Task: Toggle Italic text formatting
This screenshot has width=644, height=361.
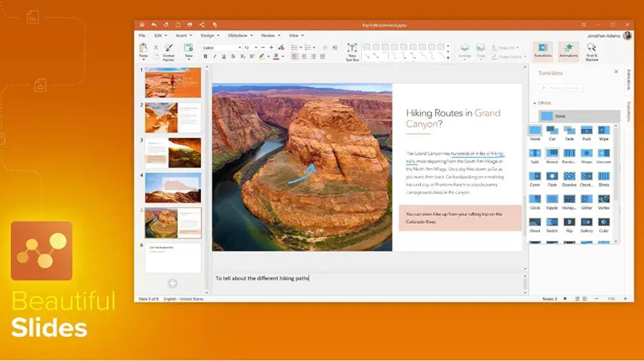Action: [x=214, y=56]
